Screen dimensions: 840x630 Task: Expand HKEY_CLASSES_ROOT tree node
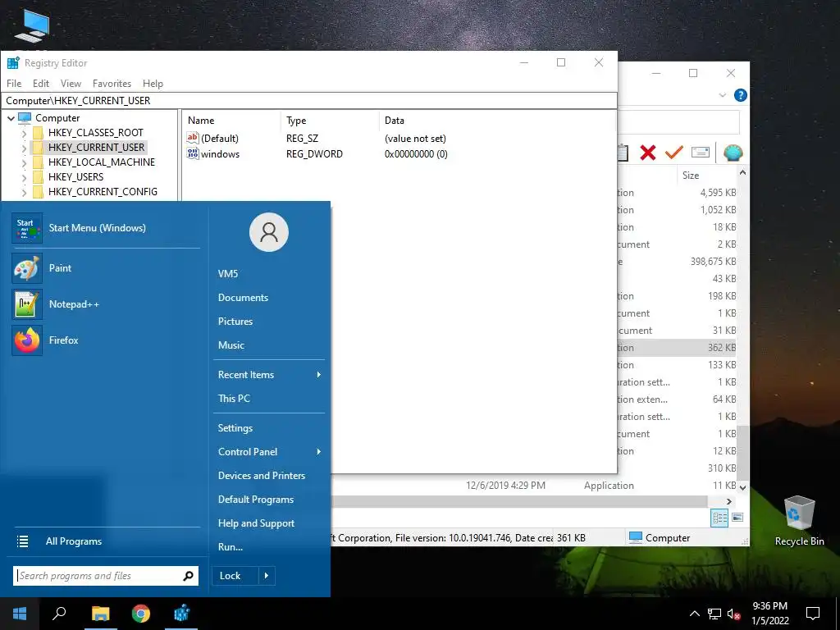pyautogui.click(x=24, y=133)
